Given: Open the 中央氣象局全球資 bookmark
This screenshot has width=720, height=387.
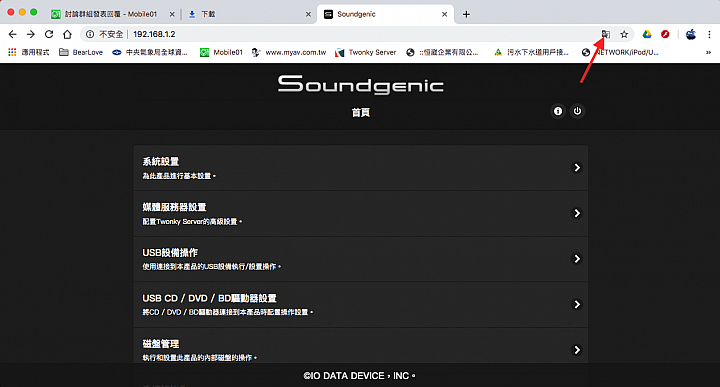Looking at the screenshot, I should [x=150, y=52].
